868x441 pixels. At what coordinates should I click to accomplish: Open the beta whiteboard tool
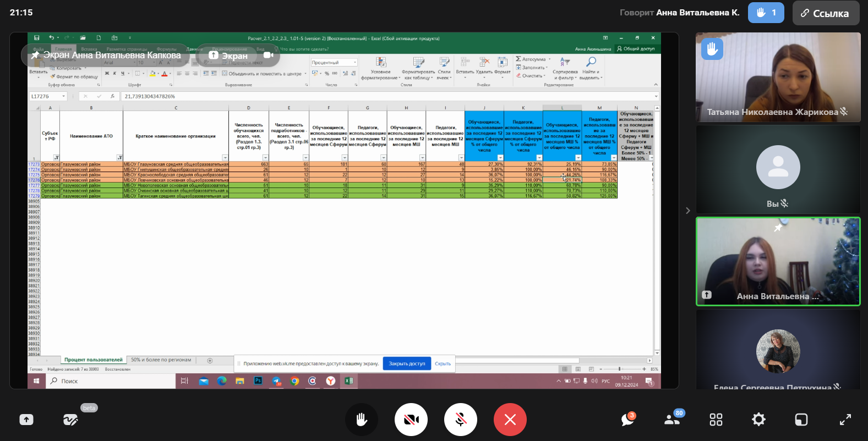click(70, 420)
